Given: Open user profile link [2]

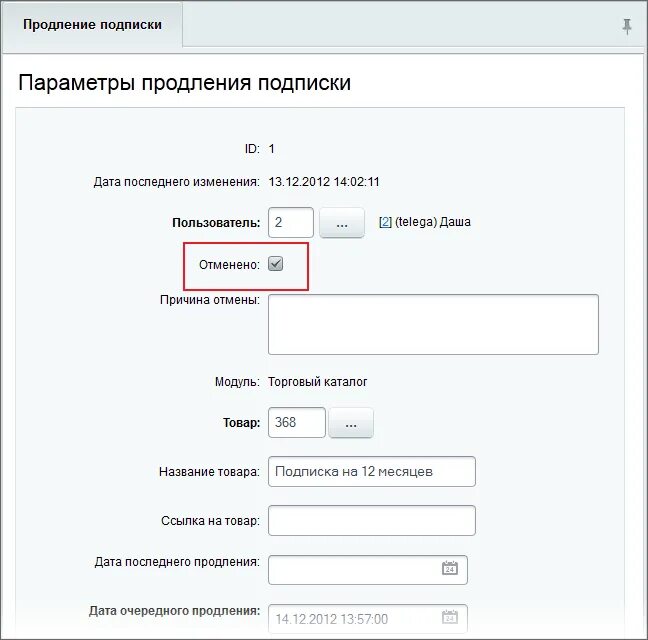Looking at the screenshot, I should [385, 222].
